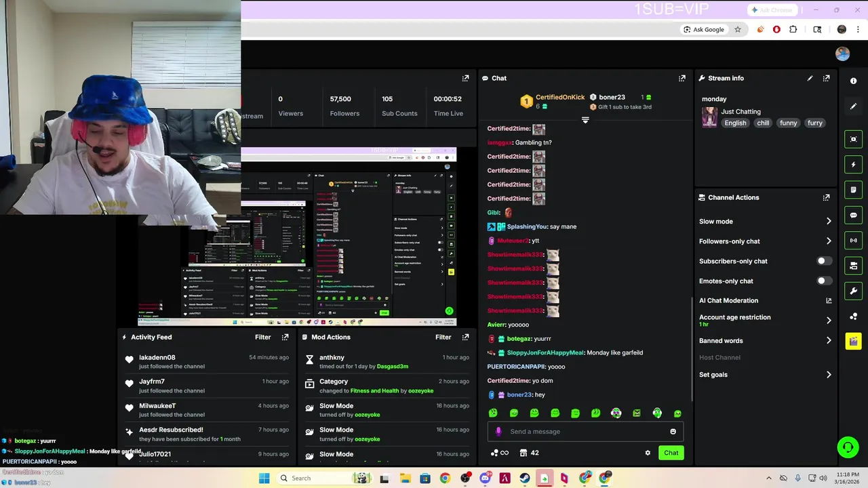868x488 pixels.
Task: Click the Just Chatting category thumbnail
Action: pos(709,117)
